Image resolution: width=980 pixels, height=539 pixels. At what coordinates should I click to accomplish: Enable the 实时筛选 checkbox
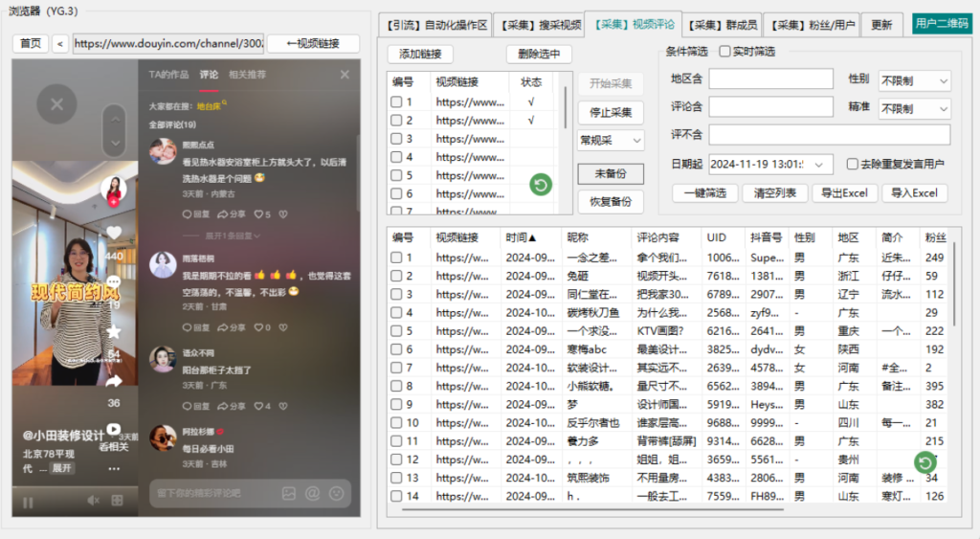pos(724,52)
